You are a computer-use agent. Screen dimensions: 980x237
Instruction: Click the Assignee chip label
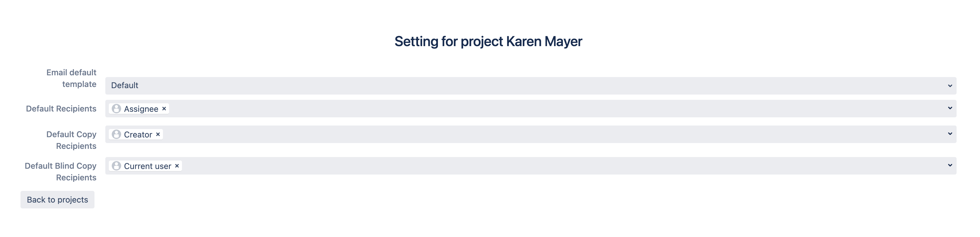(x=141, y=109)
